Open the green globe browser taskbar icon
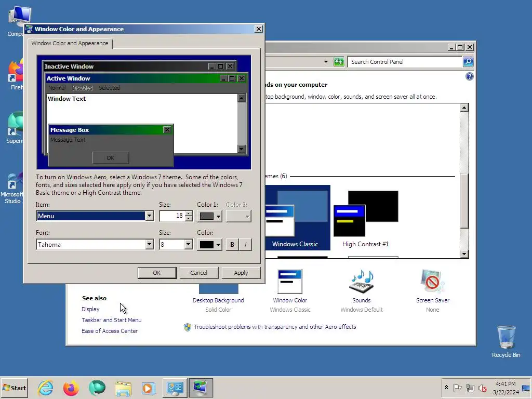The image size is (532, 399). pos(97,388)
